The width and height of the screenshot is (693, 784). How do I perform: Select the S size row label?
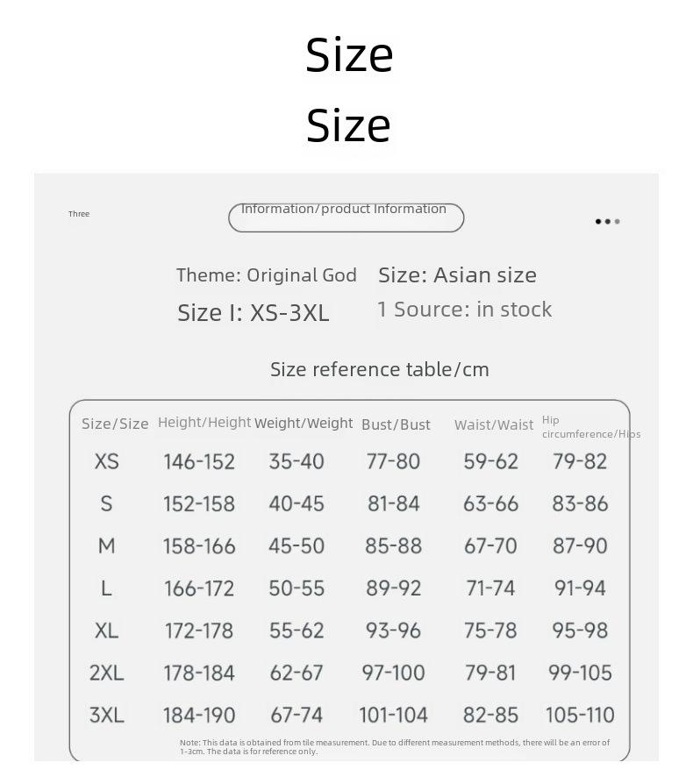(106, 503)
